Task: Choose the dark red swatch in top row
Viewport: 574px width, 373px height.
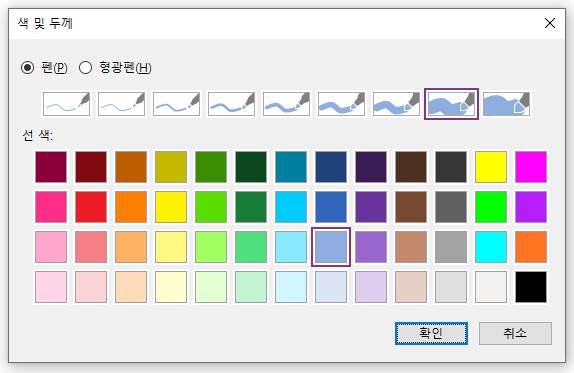Action: 91,167
